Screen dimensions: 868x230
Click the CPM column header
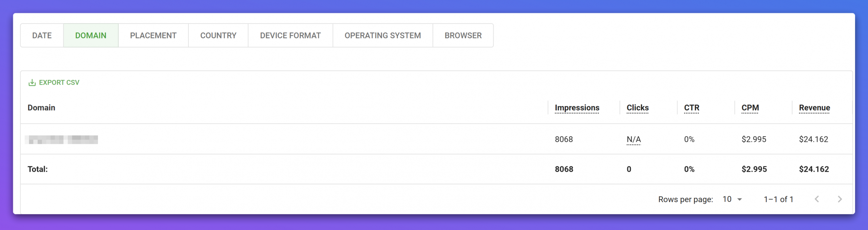click(x=750, y=108)
